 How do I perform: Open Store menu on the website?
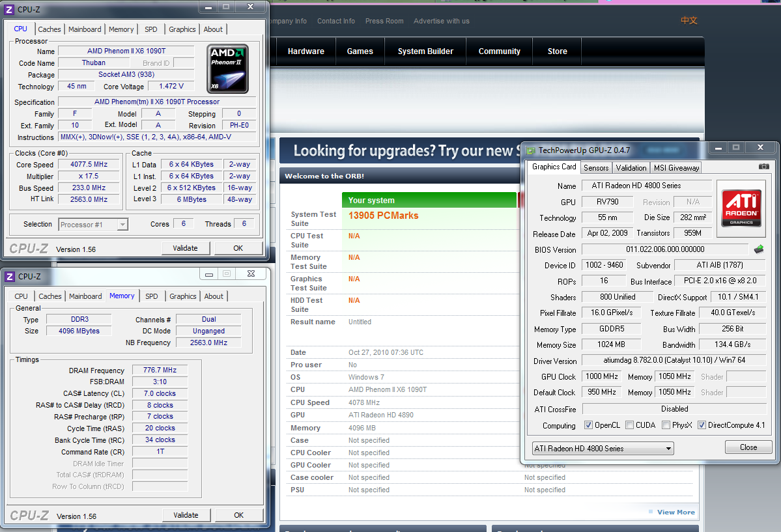557,51
